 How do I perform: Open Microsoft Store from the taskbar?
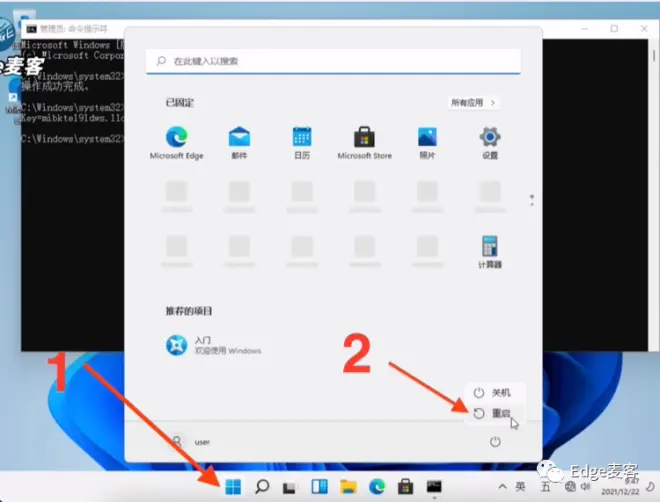point(405,487)
